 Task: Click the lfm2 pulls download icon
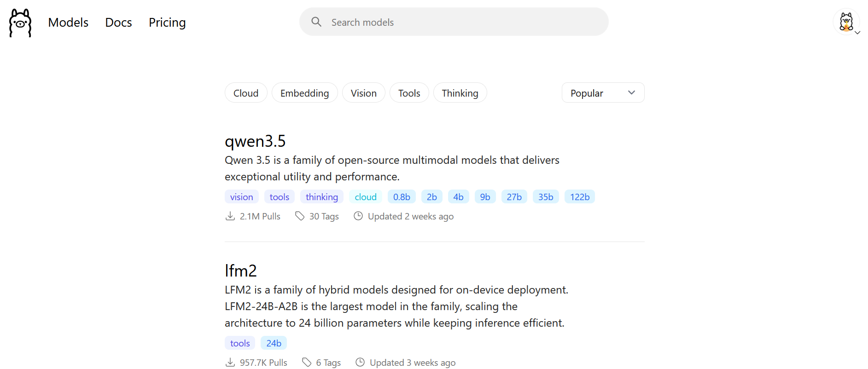(x=230, y=363)
